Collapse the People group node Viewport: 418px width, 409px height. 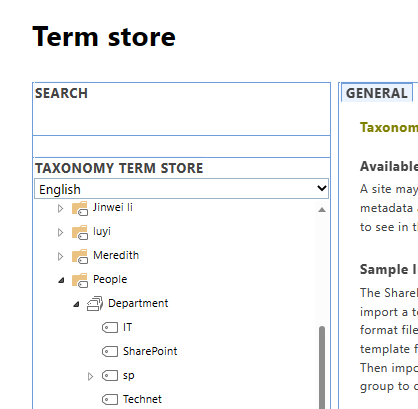point(61,280)
